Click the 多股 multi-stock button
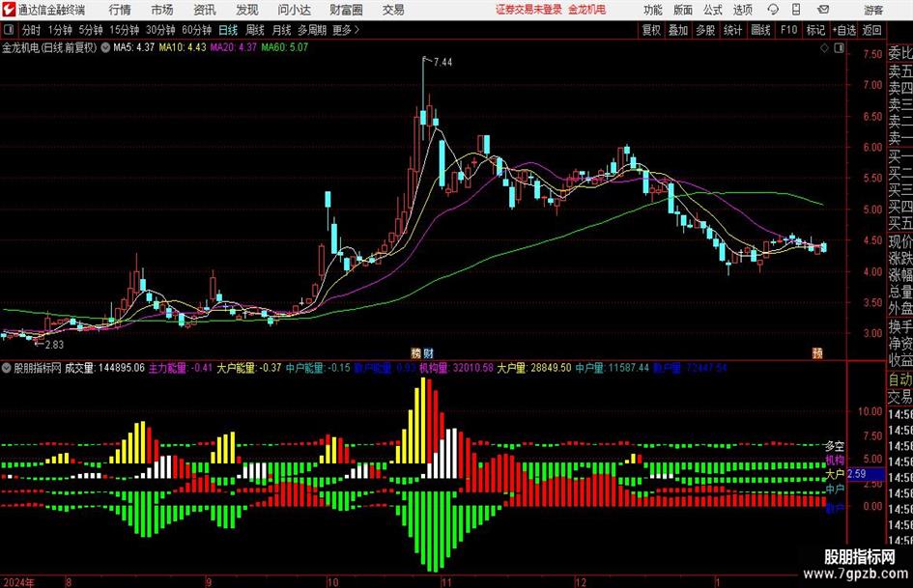Viewport: 913px width, 588px height. tap(705, 30)
